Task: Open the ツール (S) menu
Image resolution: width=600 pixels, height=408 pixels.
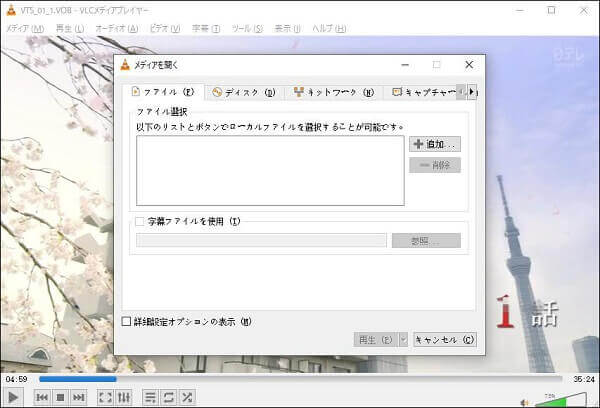Action: pos(247,28)
